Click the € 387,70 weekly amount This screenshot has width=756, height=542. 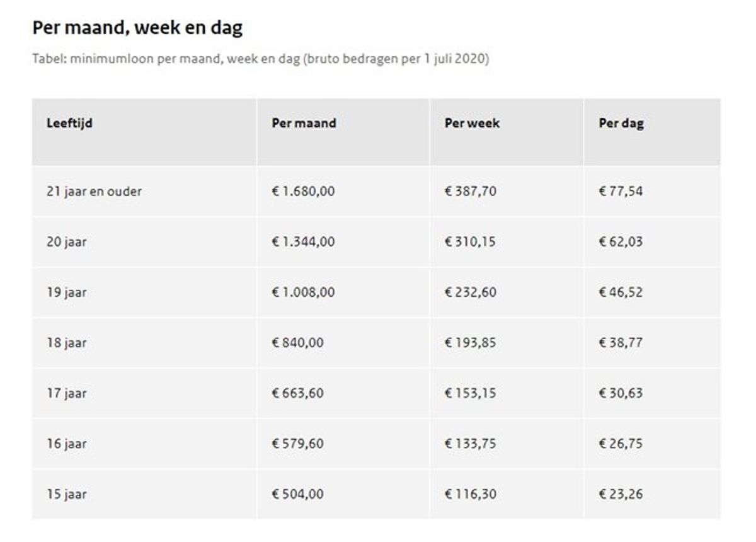pyautogui.click(x=470, y=191)
